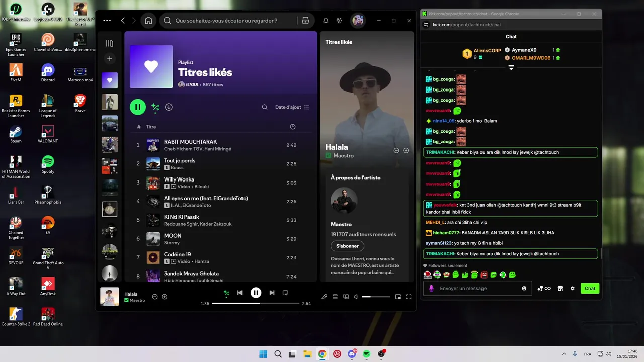Screen dimensions: 644x362
Task: Exclude track using minus icon in player bar
Action: [155, 297]
